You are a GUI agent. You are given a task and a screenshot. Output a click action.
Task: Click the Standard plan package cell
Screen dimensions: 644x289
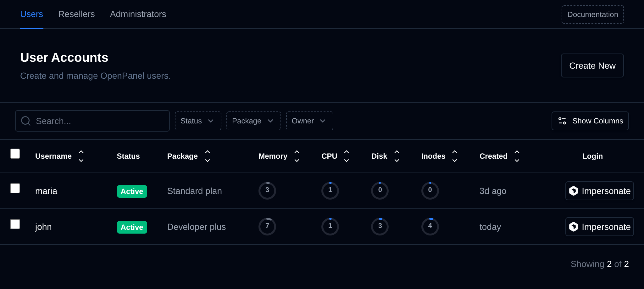point(195,191)
